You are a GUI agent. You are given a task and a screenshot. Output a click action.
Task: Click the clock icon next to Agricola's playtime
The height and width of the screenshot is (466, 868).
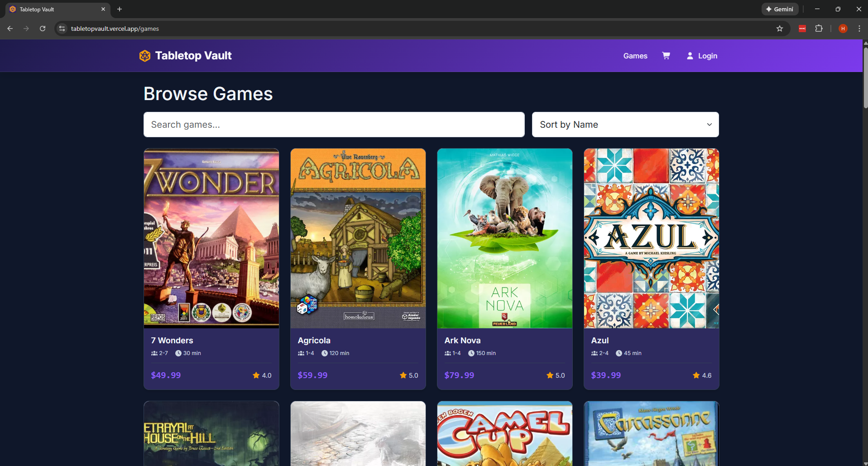[324, 353]
